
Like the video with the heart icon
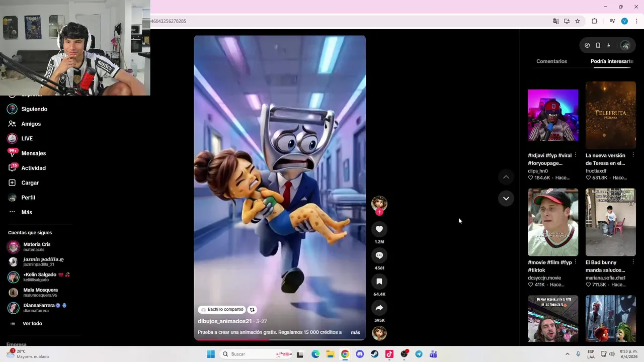pos(379,229)
